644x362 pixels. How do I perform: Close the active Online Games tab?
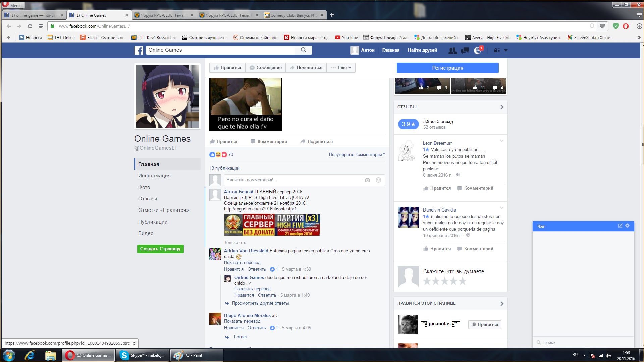[x=127, y=15]
